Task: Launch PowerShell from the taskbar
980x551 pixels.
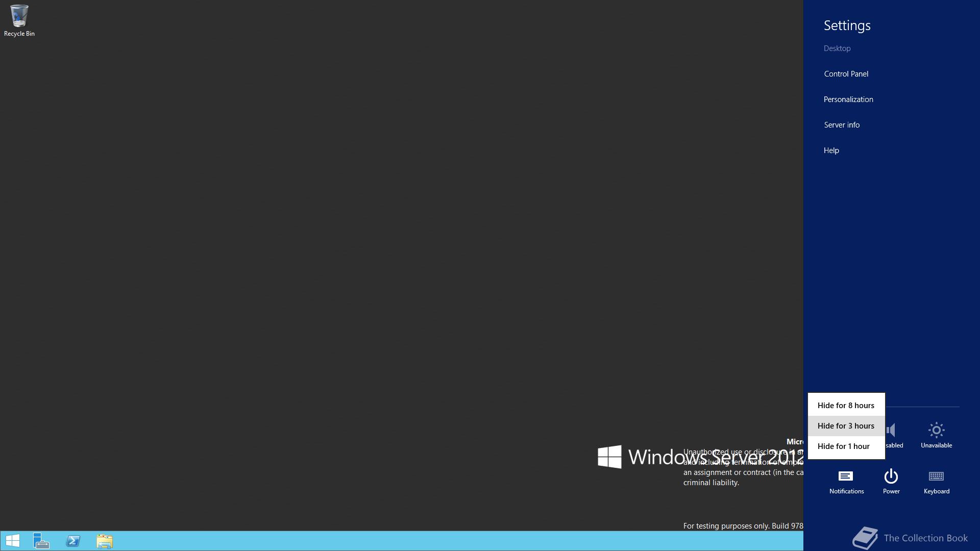Action: [x=73, y=541]
